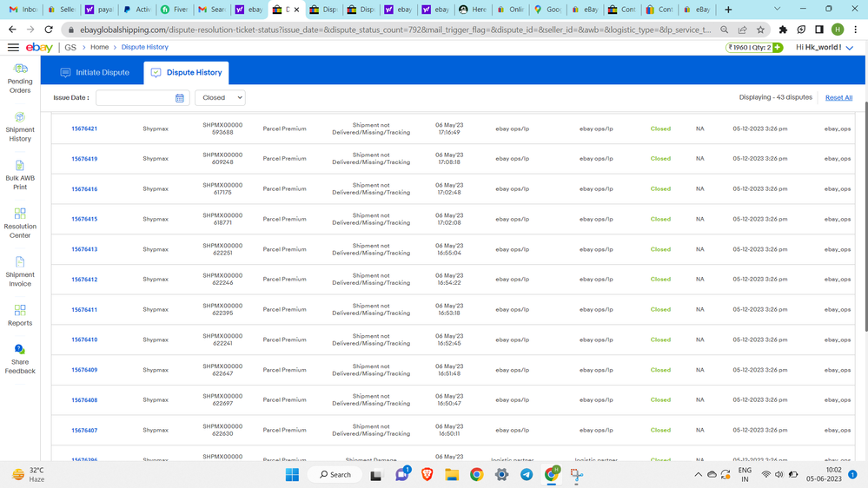Switch to the Initiate Dispute tab
This screenshot has height=488, width=868.
click(x=95, y=72)
